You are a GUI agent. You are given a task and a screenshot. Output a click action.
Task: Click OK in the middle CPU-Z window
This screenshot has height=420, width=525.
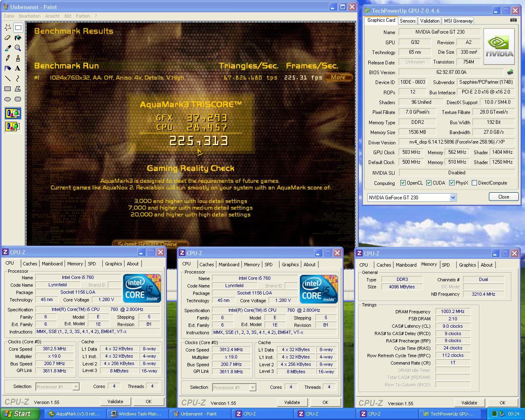click(x=325, y=402)
